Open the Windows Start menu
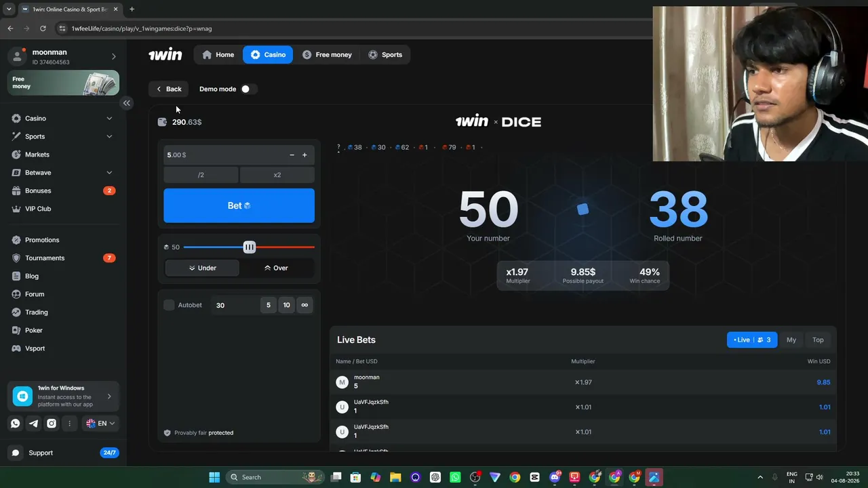Viewport: 868px width, 488px height. tap(214, 477)
